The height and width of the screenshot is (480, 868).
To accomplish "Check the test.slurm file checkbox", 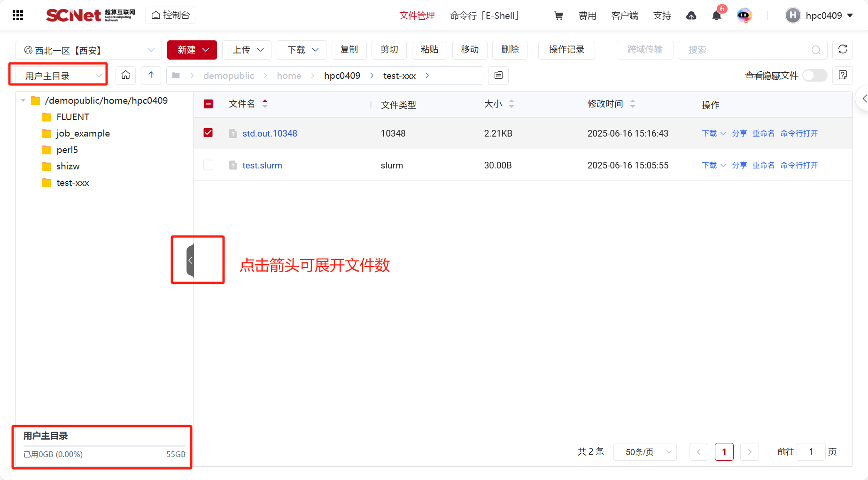I will click(208, 165).
